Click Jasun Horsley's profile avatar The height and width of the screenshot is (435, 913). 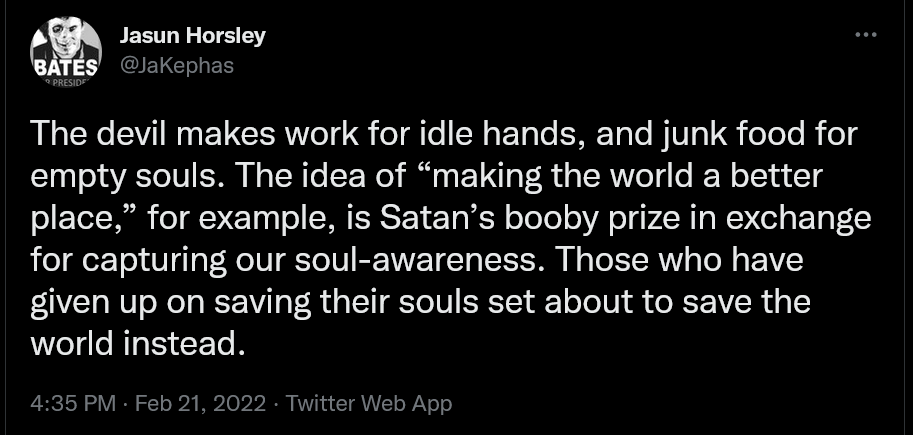pos(66,50)
